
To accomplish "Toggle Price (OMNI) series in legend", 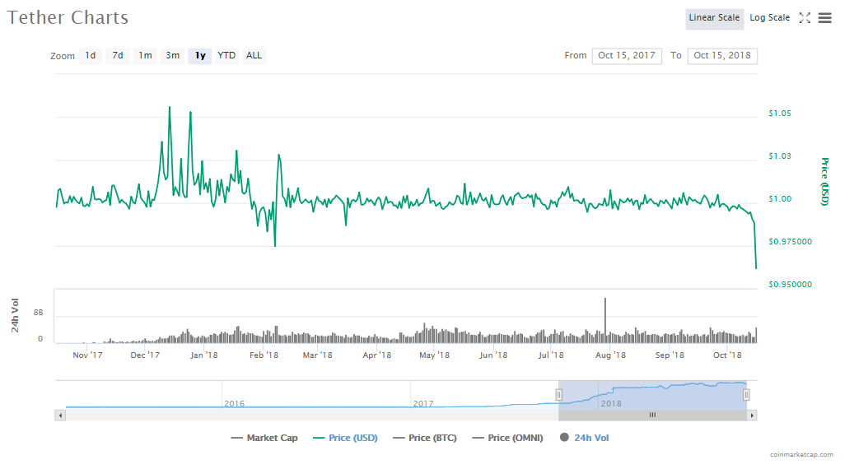I will point(507,438).
